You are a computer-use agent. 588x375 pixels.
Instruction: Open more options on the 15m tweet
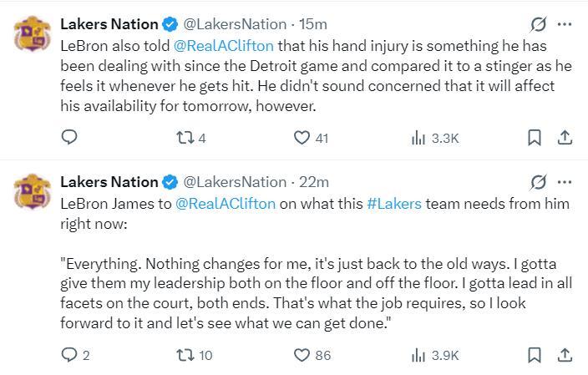pyautogui.click(x=565, y=24)
